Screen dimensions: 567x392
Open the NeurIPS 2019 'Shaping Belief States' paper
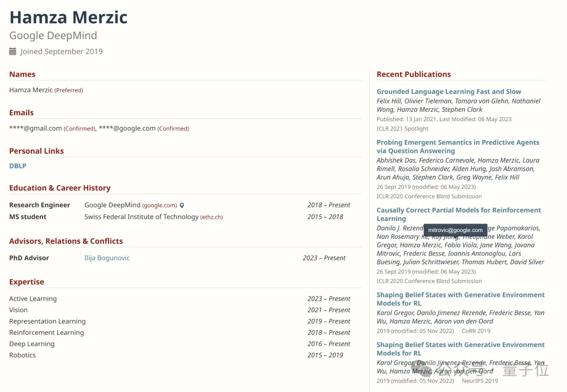tap(460, 348)
